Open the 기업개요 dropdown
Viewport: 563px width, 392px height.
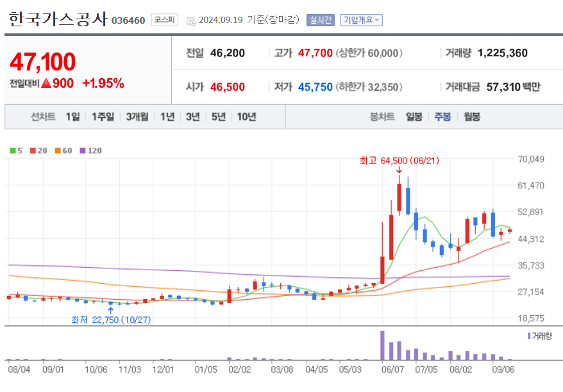tap(361, 20)
